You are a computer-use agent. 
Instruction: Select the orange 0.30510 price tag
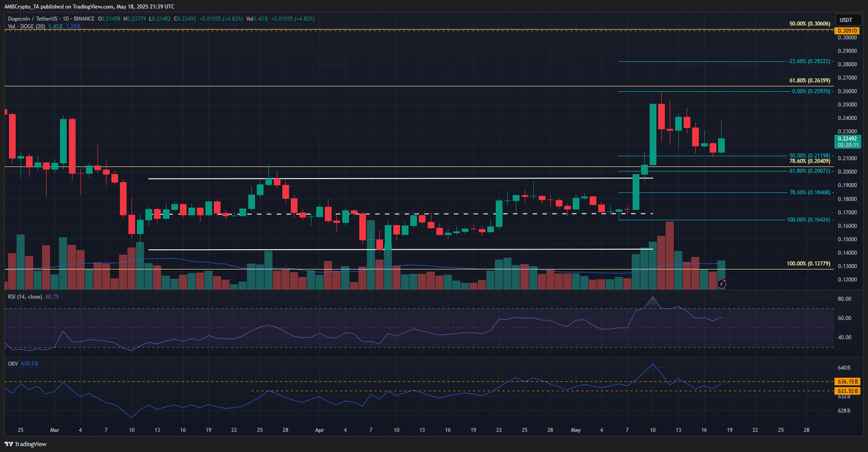[x=847, y=31]
